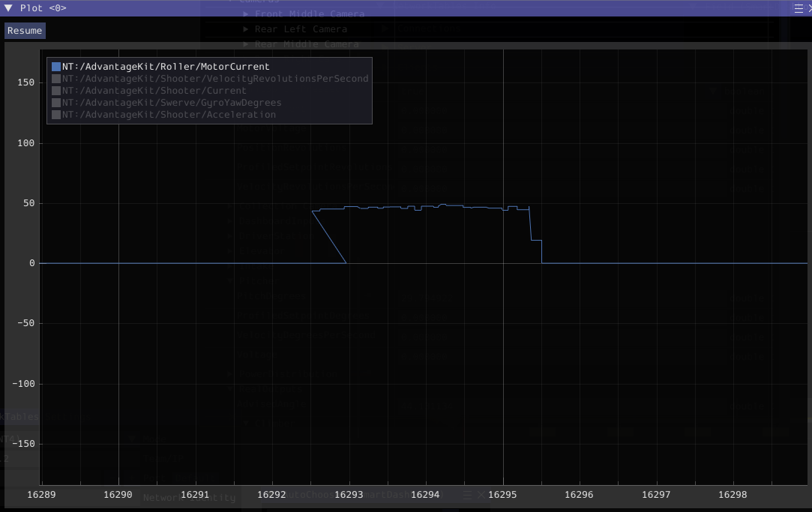Expand Rear Left Camera in background window
This screenshot has width=812, height=512.
pyautogui.click(x=246, y=29)
